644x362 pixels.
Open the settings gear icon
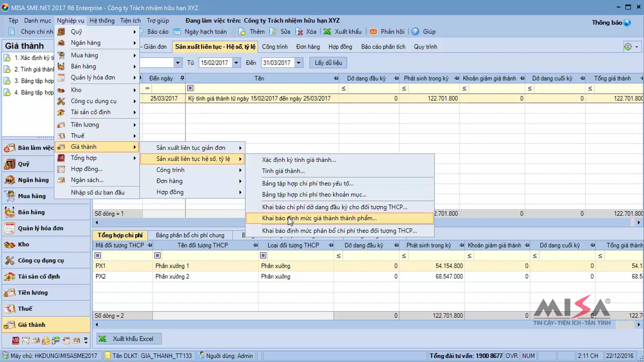coord(628,47)
